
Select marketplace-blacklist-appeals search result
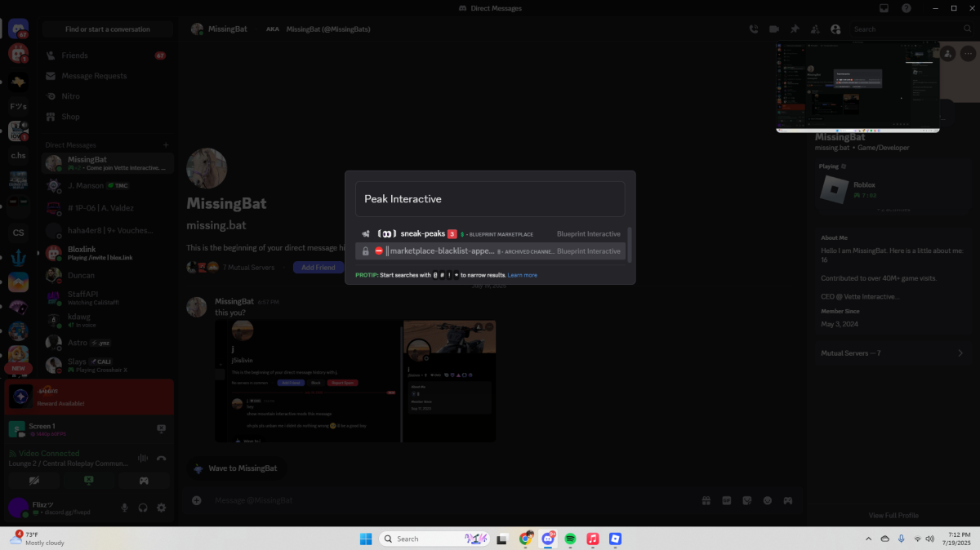pyautogui.click(x=491, y=251)
